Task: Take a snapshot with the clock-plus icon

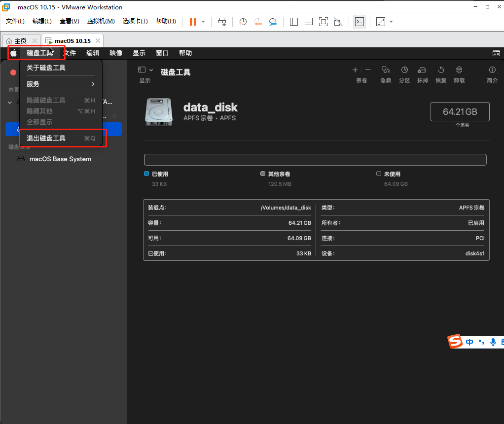Action: pyautogui.click(x=243, y=22)
